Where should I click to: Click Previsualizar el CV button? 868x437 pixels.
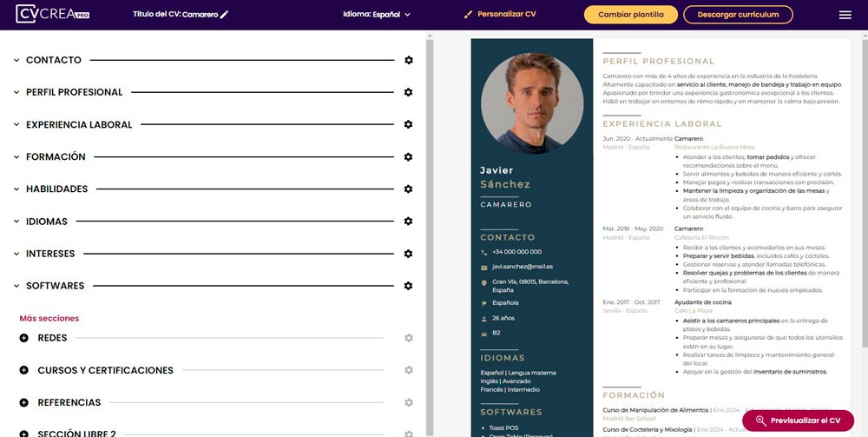(x=799, y=420)
